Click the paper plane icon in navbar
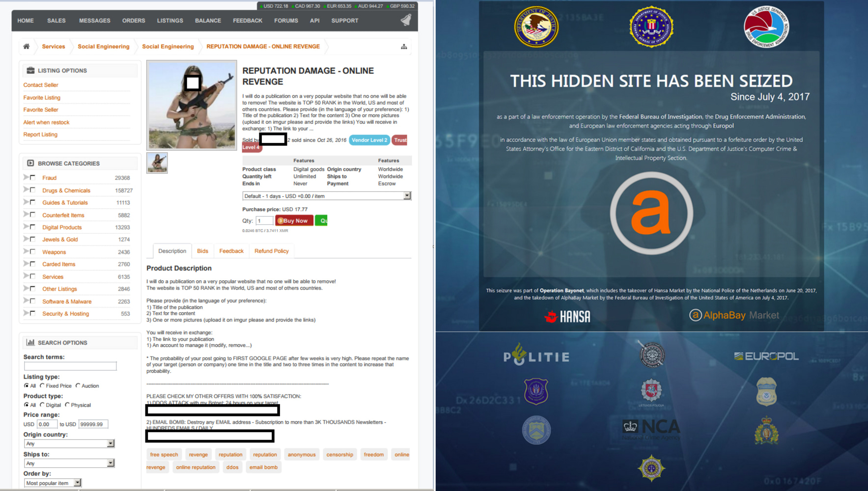Screen dimensions: 868x491 (x=406, y=20)
